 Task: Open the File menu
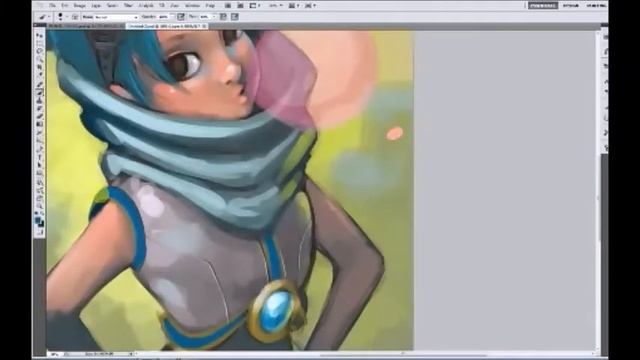coord(52,6)
